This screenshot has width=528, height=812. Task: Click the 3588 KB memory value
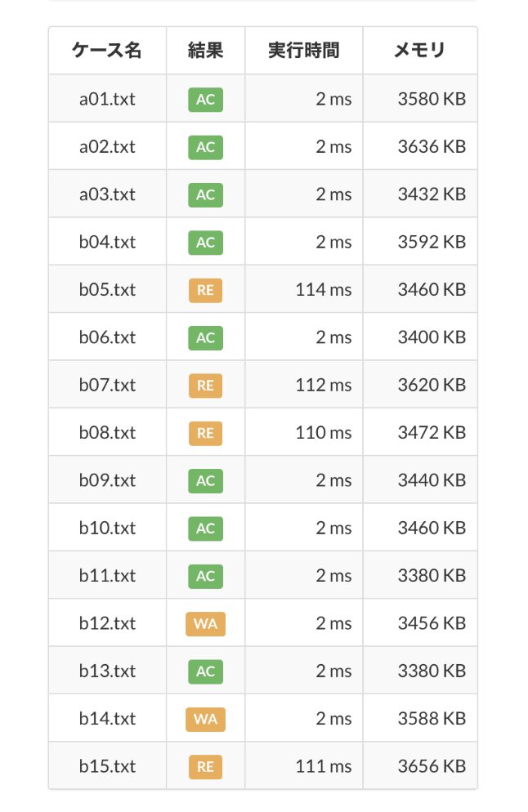[x=432, y=718]
